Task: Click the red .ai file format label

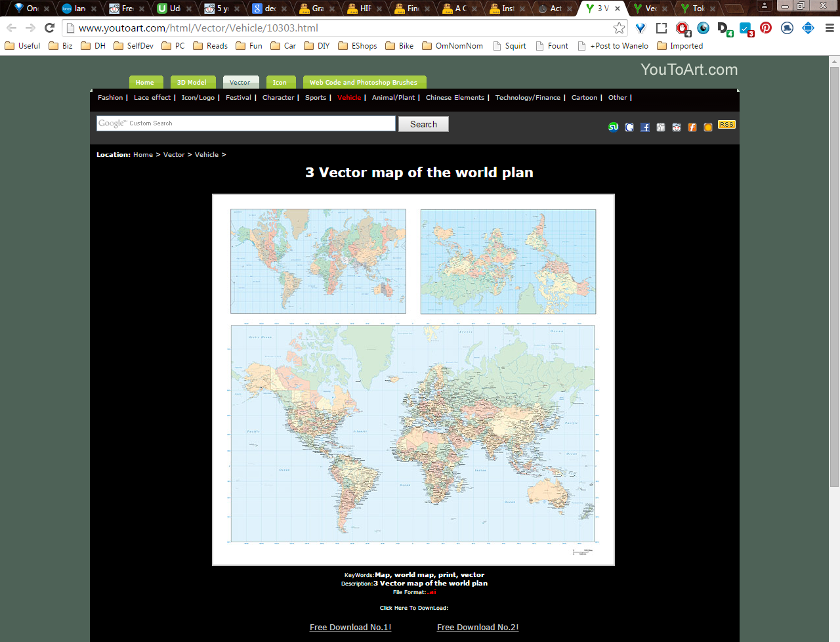Action: tap(432, 591)
